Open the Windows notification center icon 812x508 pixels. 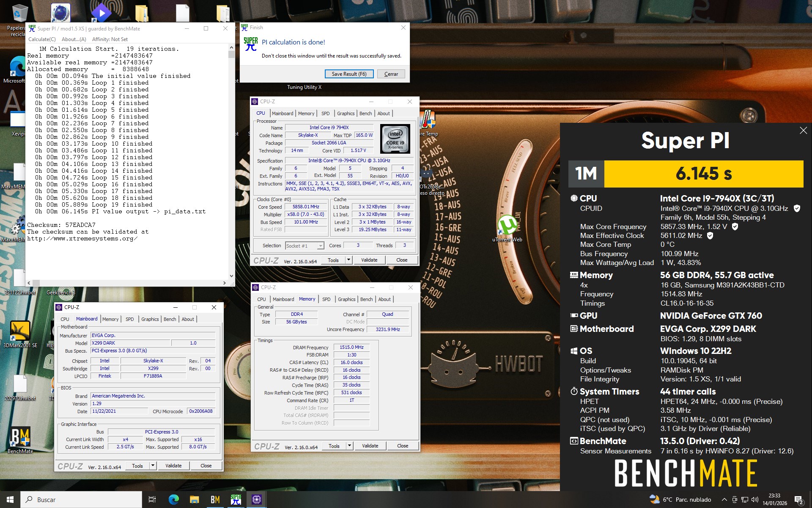[798, 500]
